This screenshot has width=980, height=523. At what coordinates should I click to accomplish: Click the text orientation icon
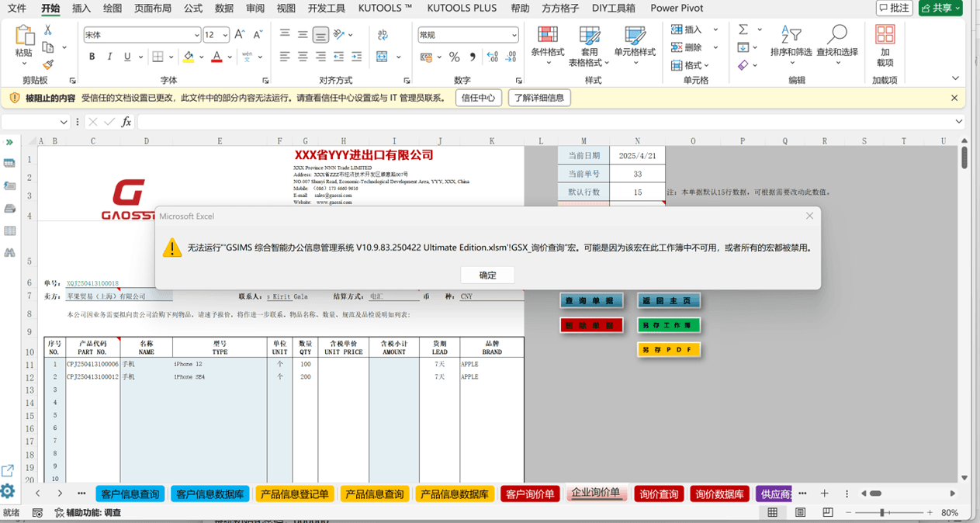(339, 35)
